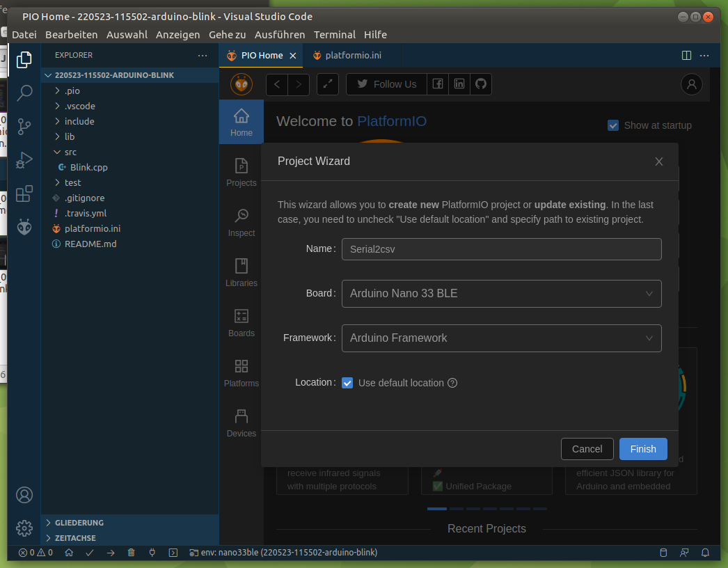Expand the include folder
Screen dimensions: 728x568
(x=130, y=121)
